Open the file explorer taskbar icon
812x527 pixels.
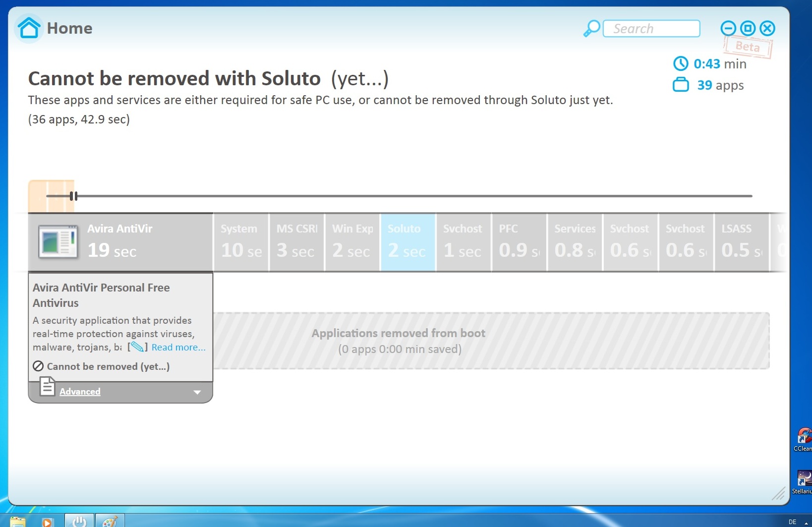tap(17, 522)
